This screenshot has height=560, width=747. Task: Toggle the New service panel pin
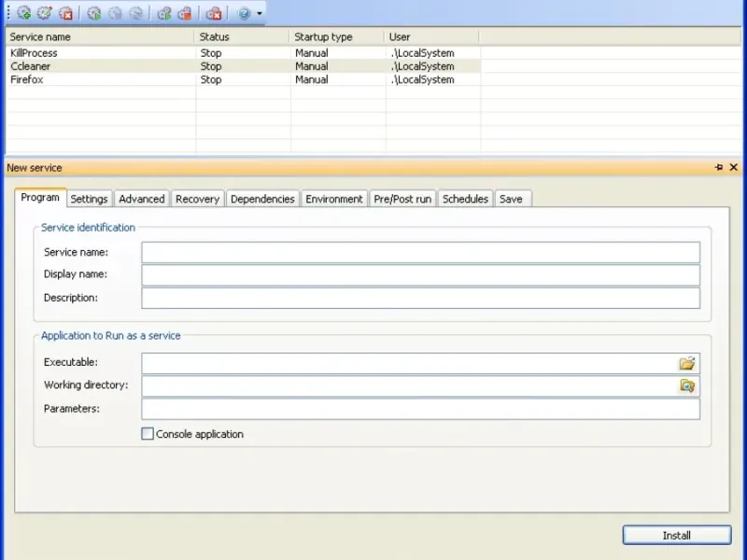point(718,167)
